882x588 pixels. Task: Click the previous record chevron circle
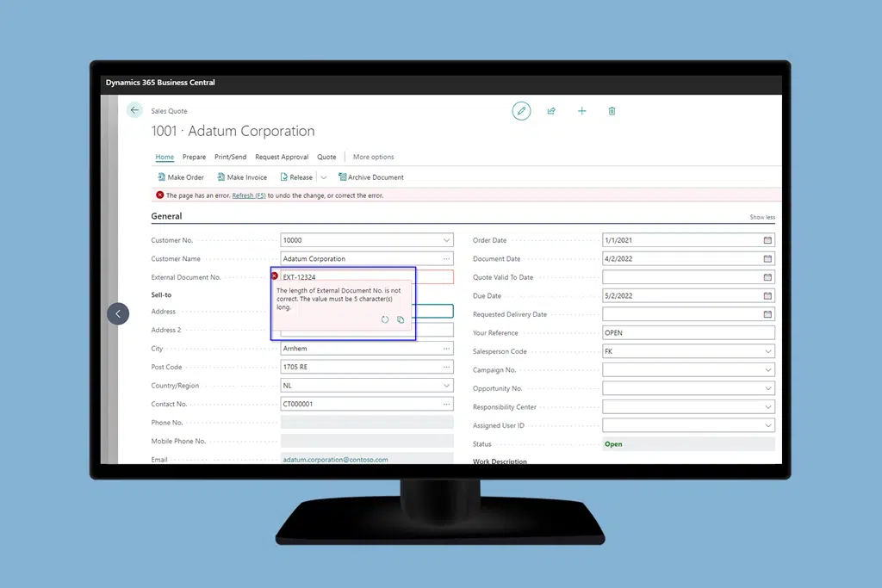118,313
